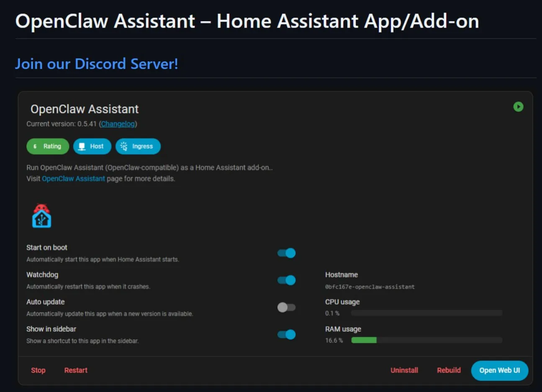Screen dimensions: 542x392
Task: Click the 'Automatically restart this app' description
Action: [88, 287]
